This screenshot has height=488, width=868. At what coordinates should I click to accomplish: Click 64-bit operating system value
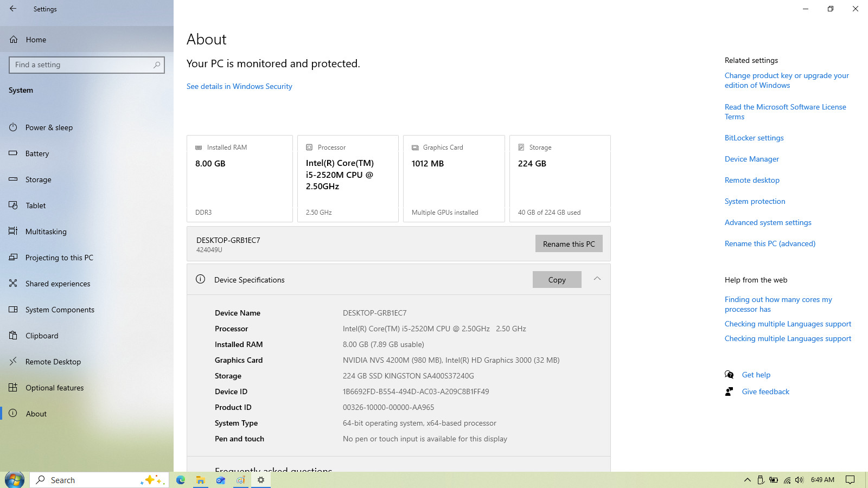point(419,423)
